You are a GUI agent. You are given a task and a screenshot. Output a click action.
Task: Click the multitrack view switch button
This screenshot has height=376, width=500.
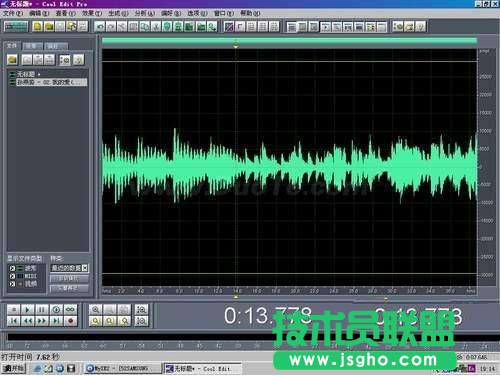tap(15, 26)
